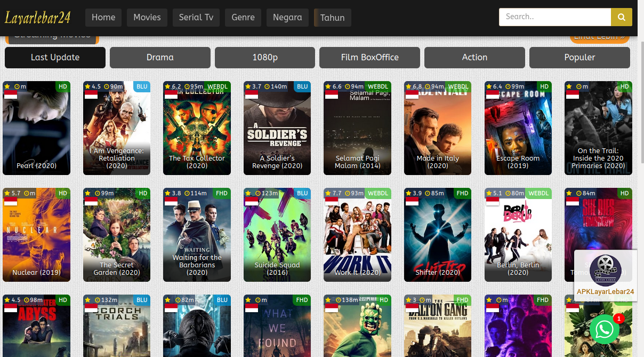Image resolution: width=644 pixels, height=357 pixels.
Task: Open the APKLayarLebar24 app badge
Action: pos(606,275)
